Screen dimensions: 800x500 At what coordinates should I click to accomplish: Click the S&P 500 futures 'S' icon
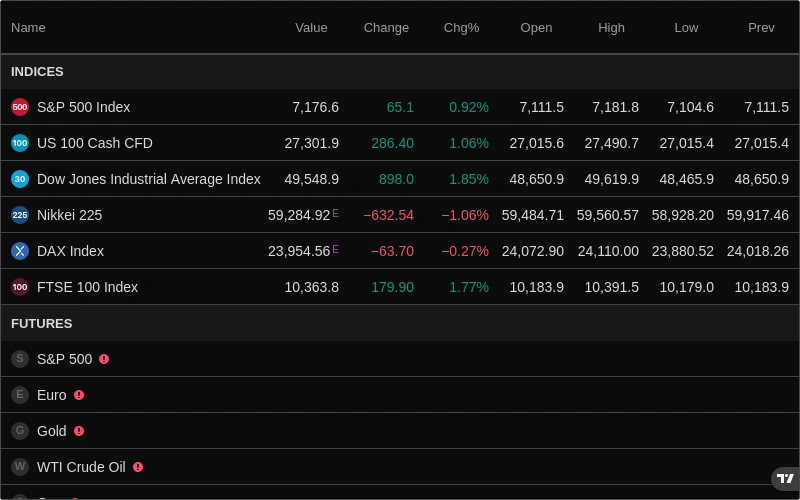(x=20, y=359)
